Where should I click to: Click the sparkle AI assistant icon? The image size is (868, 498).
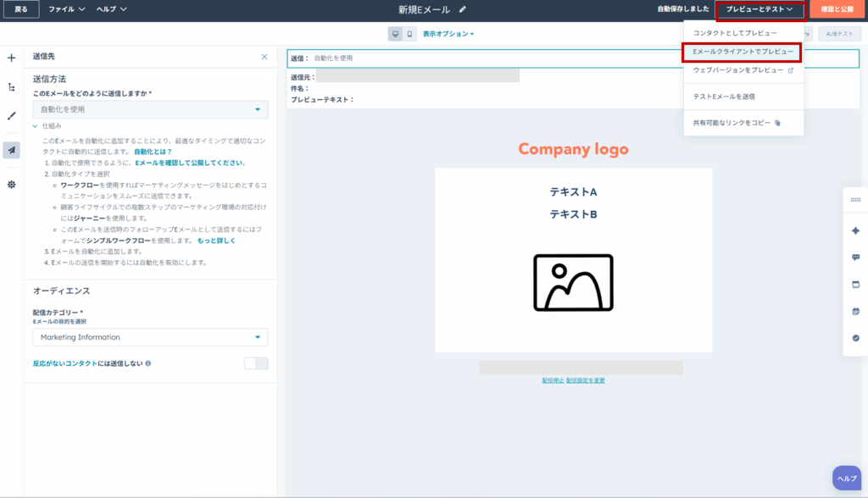(x=855, y=230)
